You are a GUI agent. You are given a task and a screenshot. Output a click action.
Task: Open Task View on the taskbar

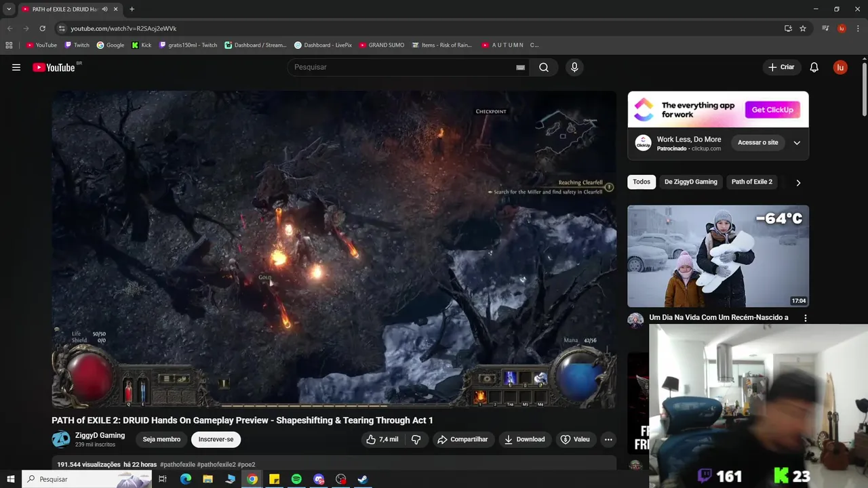[x=163, y=479]
